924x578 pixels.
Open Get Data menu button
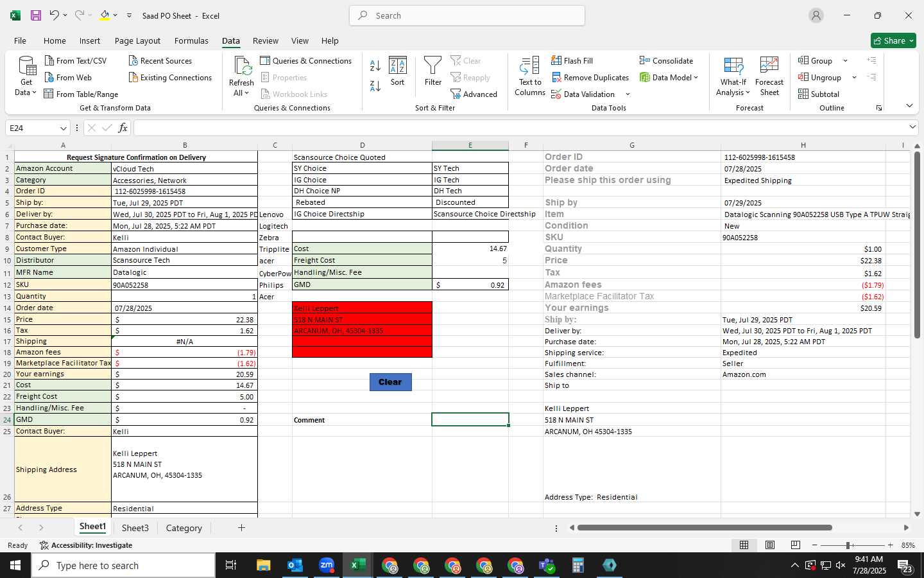[26, 76]
